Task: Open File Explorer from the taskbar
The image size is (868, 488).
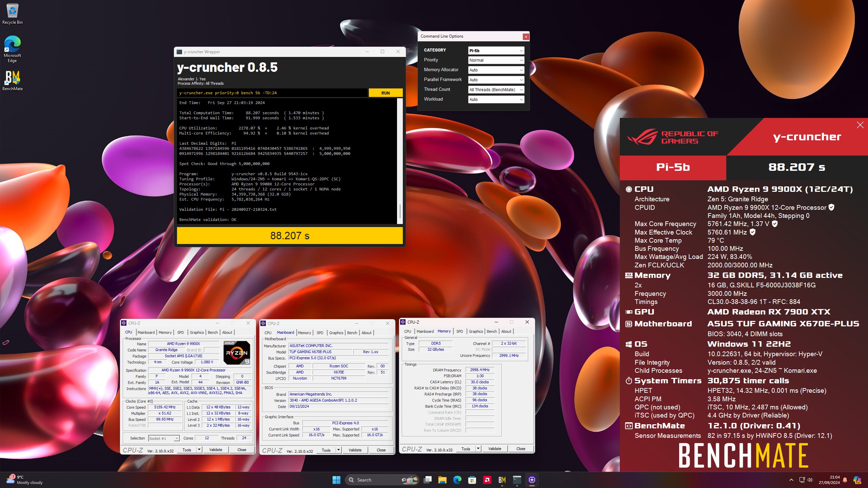Action: tap(442, 480)
